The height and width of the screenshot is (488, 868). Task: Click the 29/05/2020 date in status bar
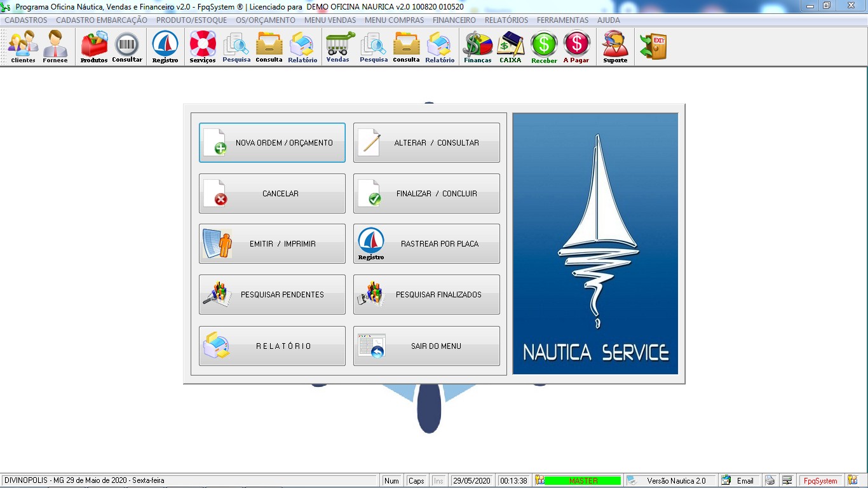tap(471, 481)
